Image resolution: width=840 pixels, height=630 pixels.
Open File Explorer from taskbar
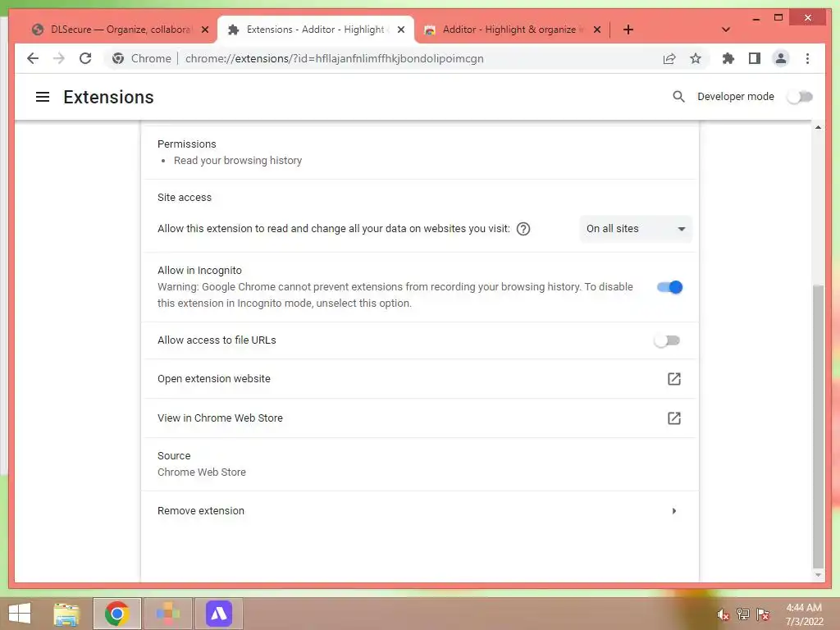click(x=66, y=614)
